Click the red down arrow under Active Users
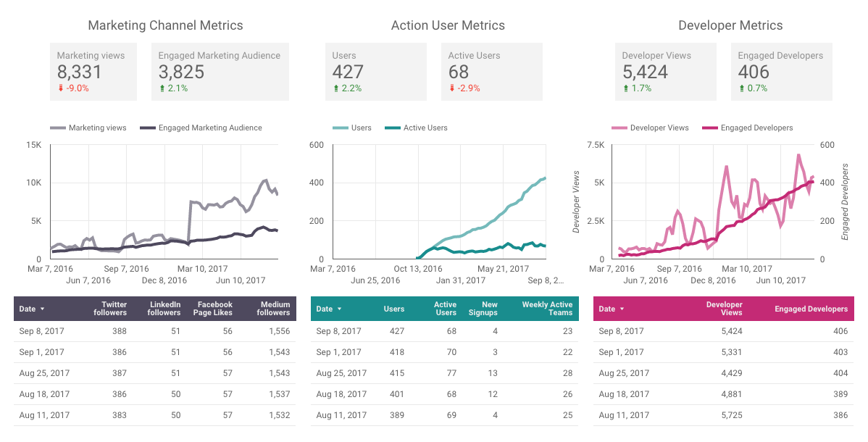The height and width of the screenshot is (442, 868). click(x=452, y=88)
